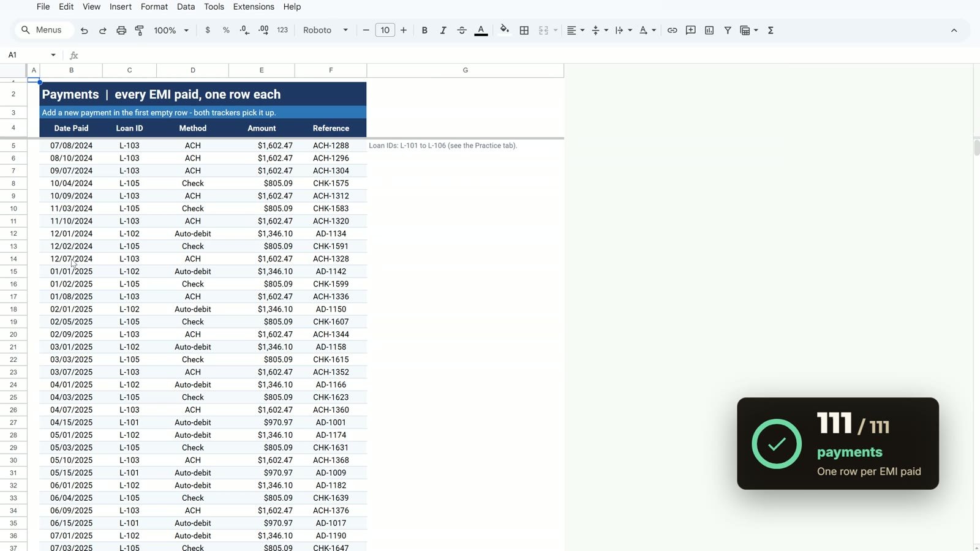Insert a comment

point(691,30)
